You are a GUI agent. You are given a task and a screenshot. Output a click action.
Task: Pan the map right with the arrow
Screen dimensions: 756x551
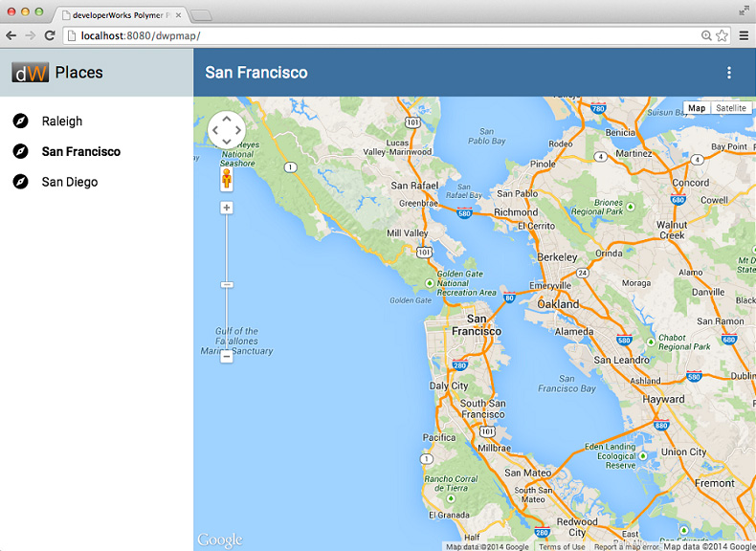click(x=237, y=130)
